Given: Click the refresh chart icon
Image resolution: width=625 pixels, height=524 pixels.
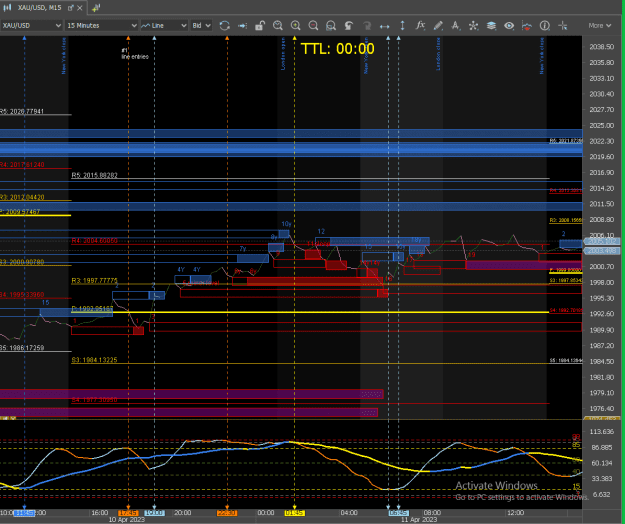Looking at the screenshot, I should click(224, 26).
